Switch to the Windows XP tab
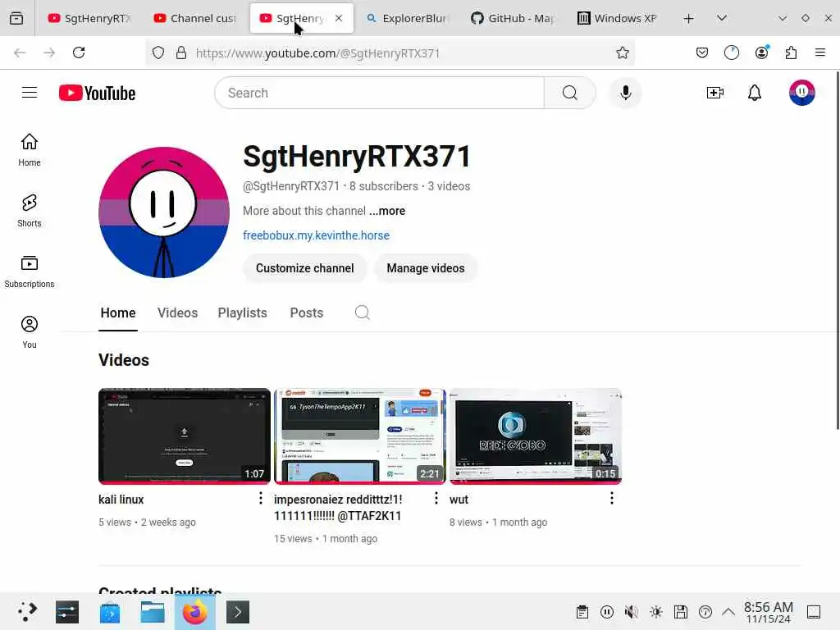The height and width of the screenshot is (630, 840). click(620, 18)
